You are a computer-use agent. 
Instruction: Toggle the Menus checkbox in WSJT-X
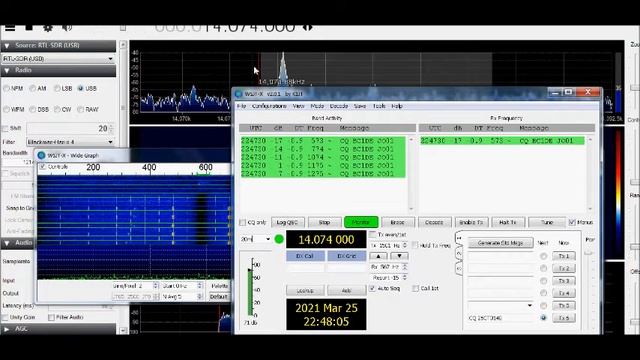[572, 222]
